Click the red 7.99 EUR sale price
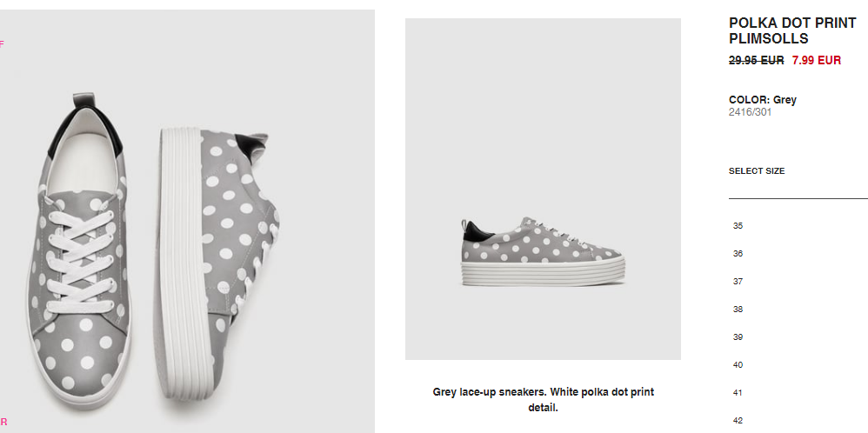This screenshot has width=868, height=433. click(x=817, y=60)
